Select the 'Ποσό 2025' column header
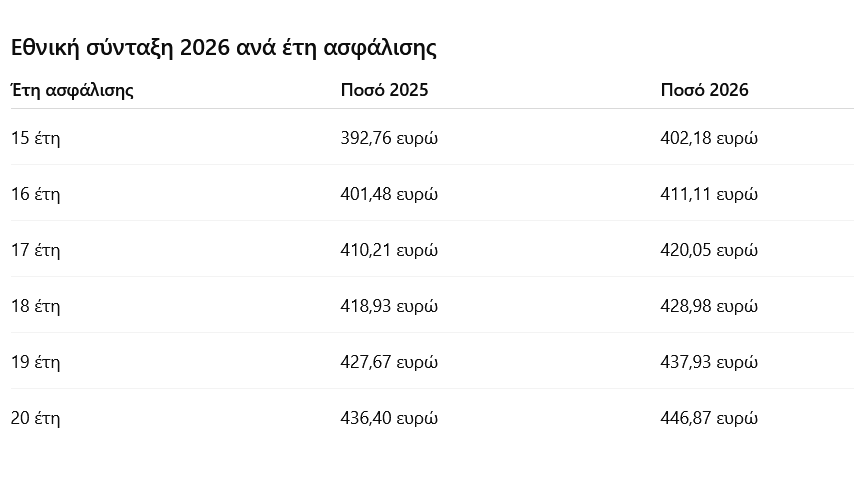Image resolution: width=854 pixels, height=489 pixels. click(384, 90)
